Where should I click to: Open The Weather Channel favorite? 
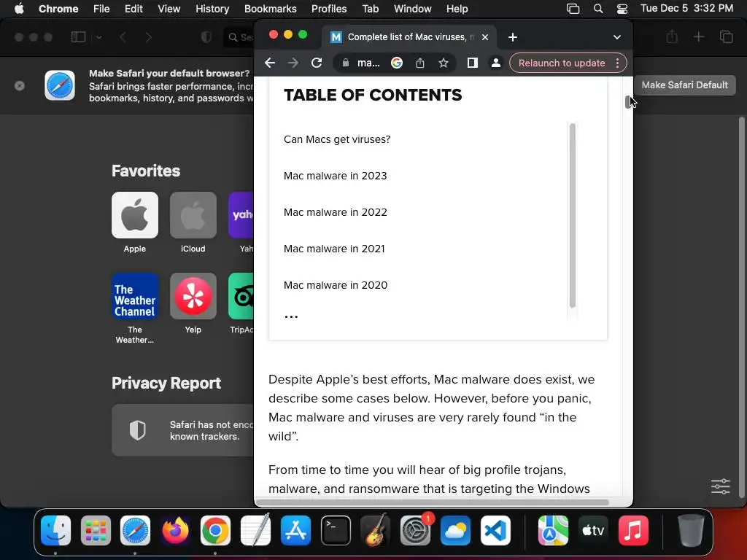(x=135, y=296)
